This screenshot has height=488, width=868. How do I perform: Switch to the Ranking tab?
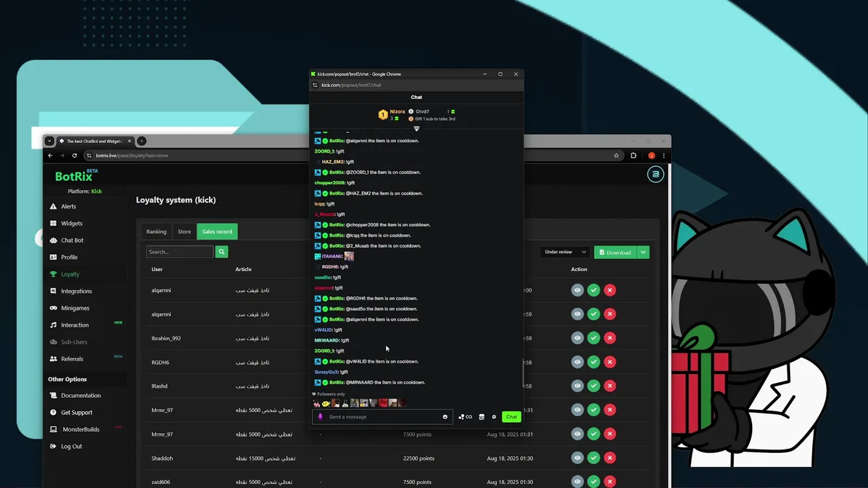pos(156,231)
